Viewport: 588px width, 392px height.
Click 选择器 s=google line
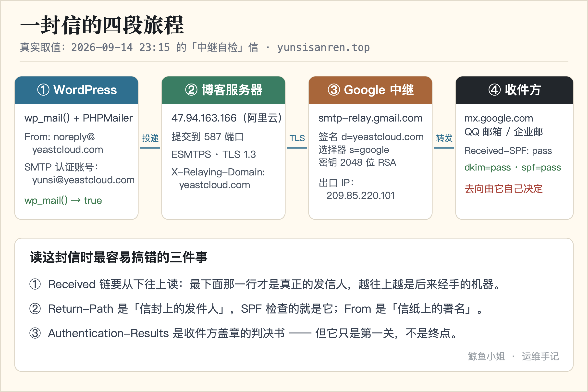click(x=354, y=149)
